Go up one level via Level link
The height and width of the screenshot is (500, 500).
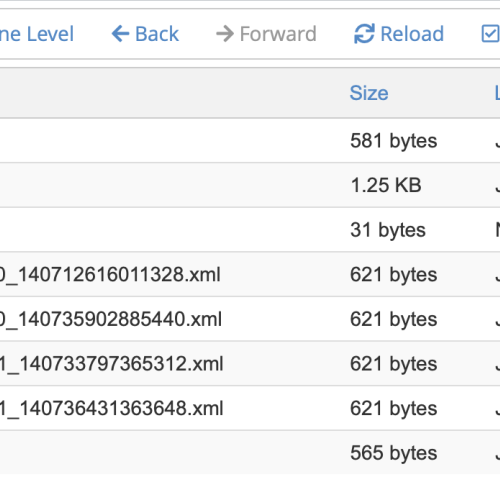coord(37,34)
